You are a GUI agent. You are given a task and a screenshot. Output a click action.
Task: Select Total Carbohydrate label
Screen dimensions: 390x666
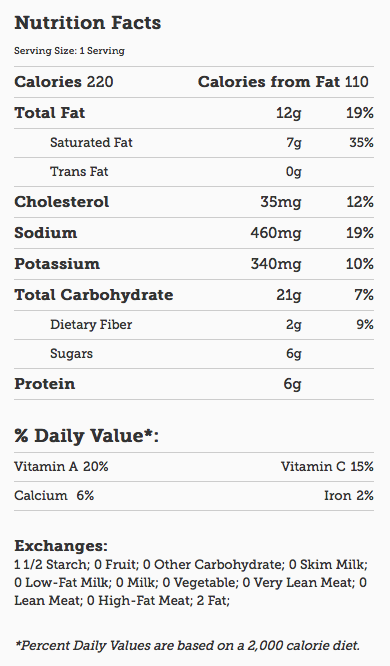[x=94, y=295]
